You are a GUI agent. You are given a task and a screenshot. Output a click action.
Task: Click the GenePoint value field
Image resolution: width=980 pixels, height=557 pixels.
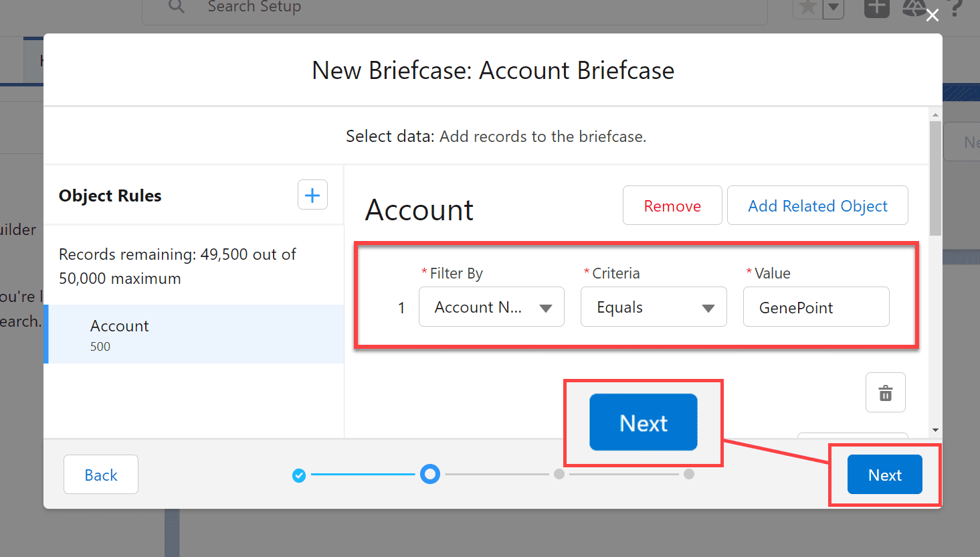[816, 307]
